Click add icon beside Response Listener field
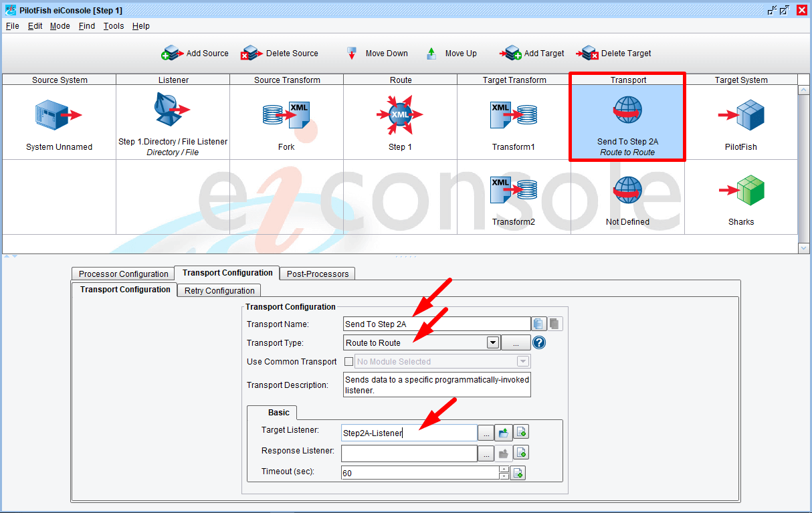This screenshot has width=812, height=513. [521, 453]
